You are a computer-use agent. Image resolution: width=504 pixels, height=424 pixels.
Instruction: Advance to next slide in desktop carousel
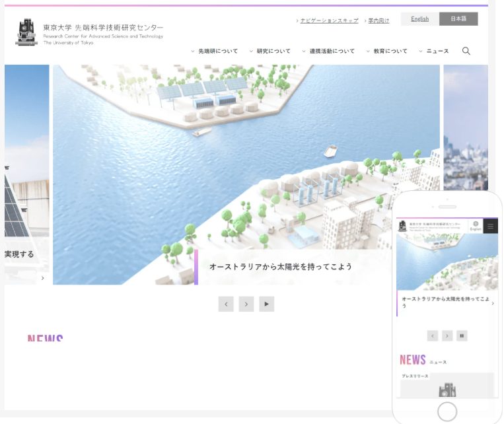[246, 304]
